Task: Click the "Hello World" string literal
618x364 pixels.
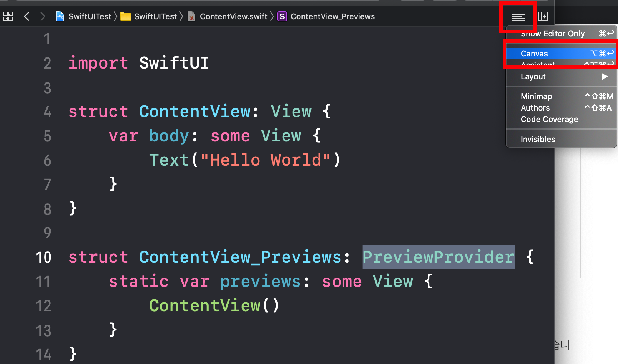Action: coord(265,160)
